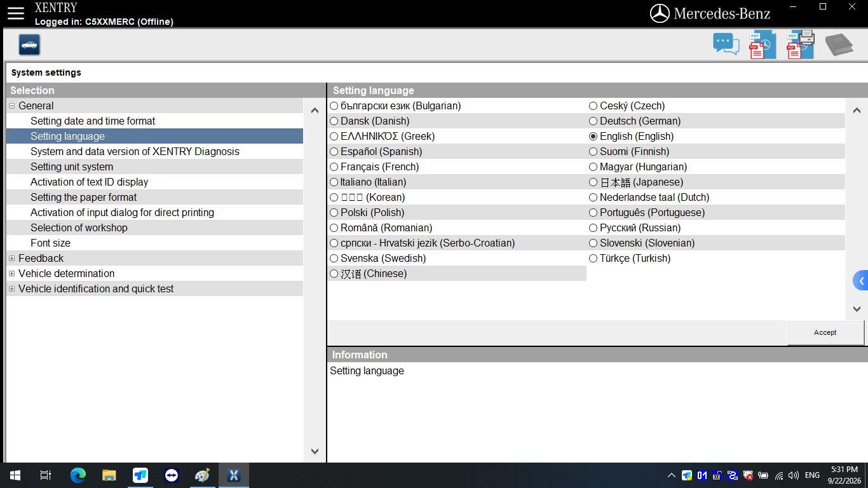The image size is (868, 488).
Task: Click language list scroll-down arrow
Action: coord(857,309)
